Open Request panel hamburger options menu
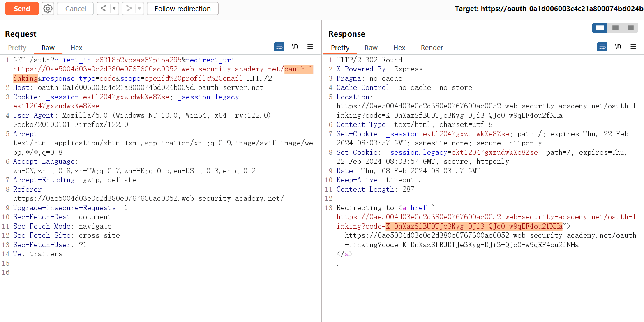 pyautogui.click(x=310, y=47)
